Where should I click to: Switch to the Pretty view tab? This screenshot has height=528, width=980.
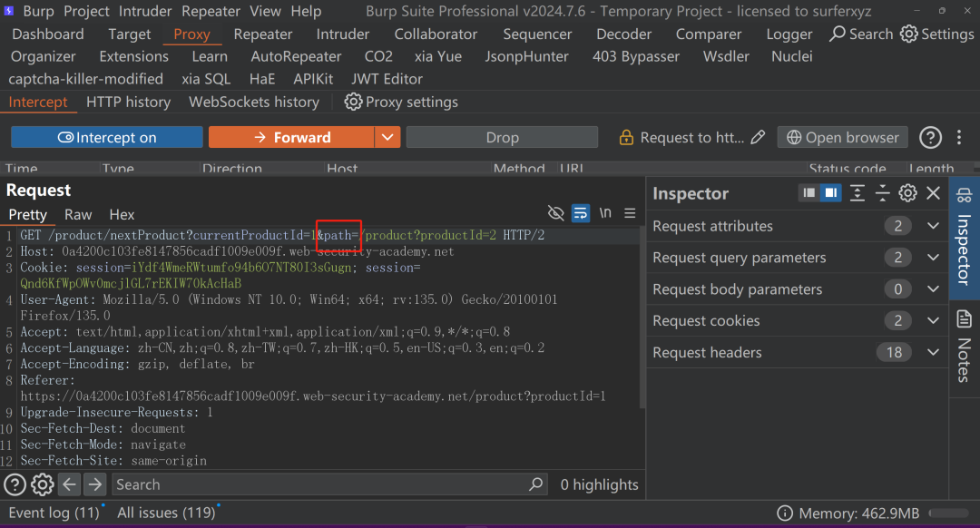[x=27, y=215]
